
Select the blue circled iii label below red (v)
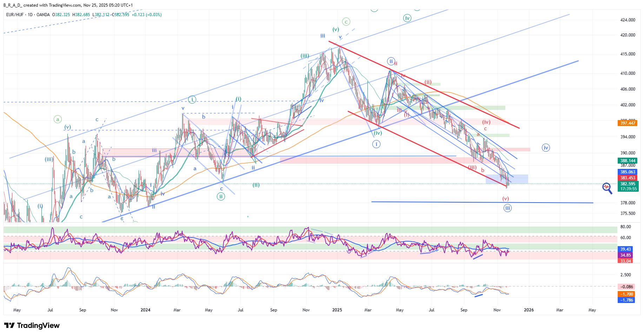coord(507,208)
